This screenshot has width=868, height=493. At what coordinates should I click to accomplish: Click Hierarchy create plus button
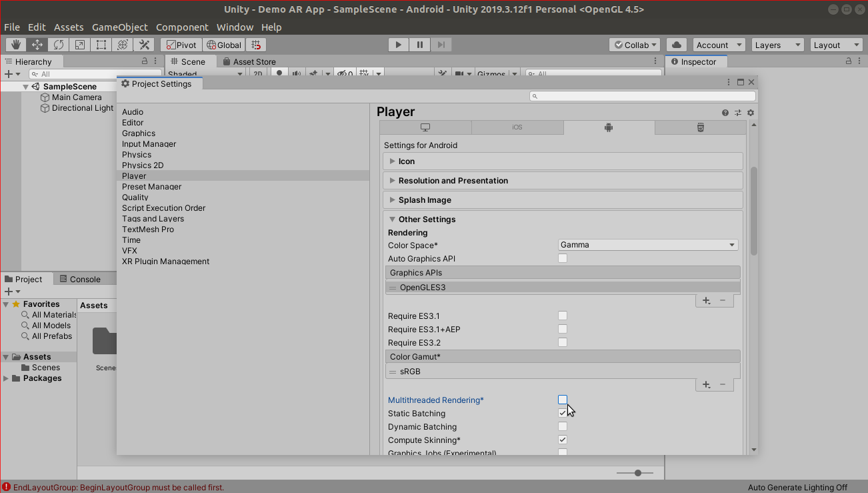point(11,74)
